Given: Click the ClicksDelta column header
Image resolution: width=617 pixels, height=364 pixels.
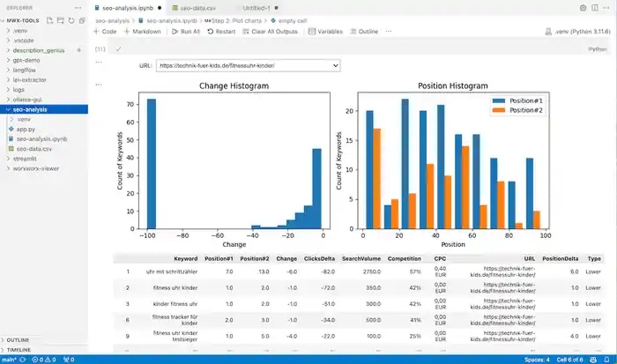Looking at the screenshot, I should click(x=319, y=258).
